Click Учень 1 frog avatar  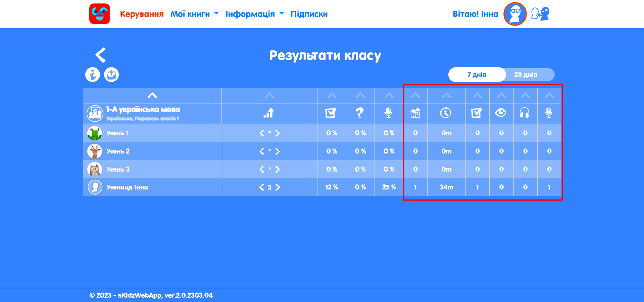95,133
